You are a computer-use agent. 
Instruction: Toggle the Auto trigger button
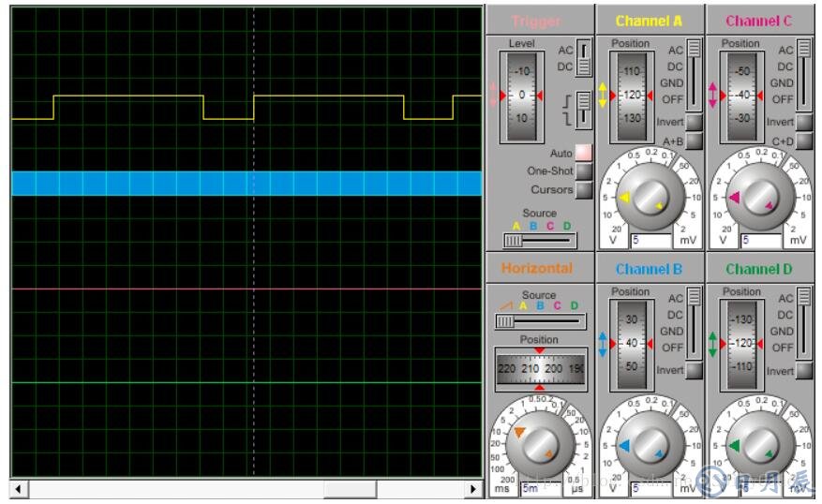[584, 153]
